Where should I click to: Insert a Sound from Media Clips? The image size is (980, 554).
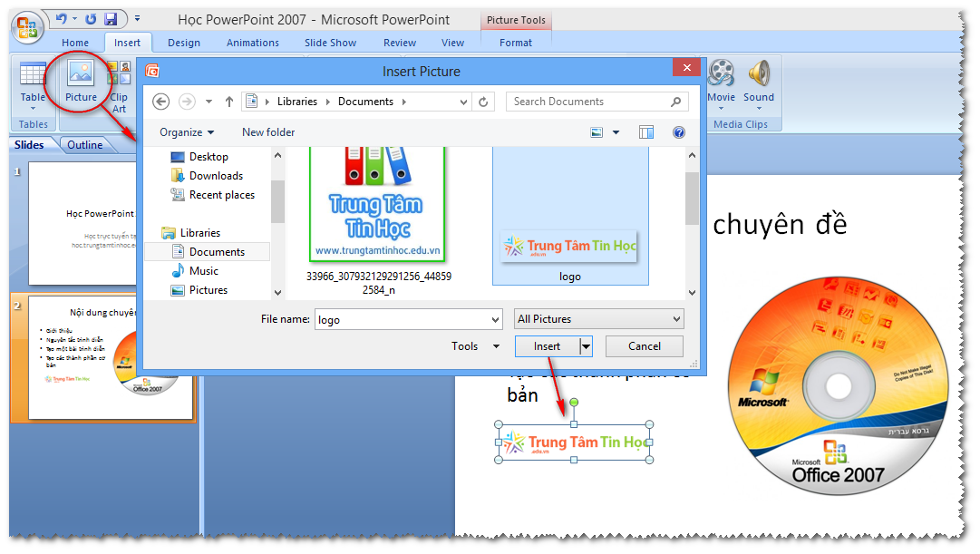point(758,85)
